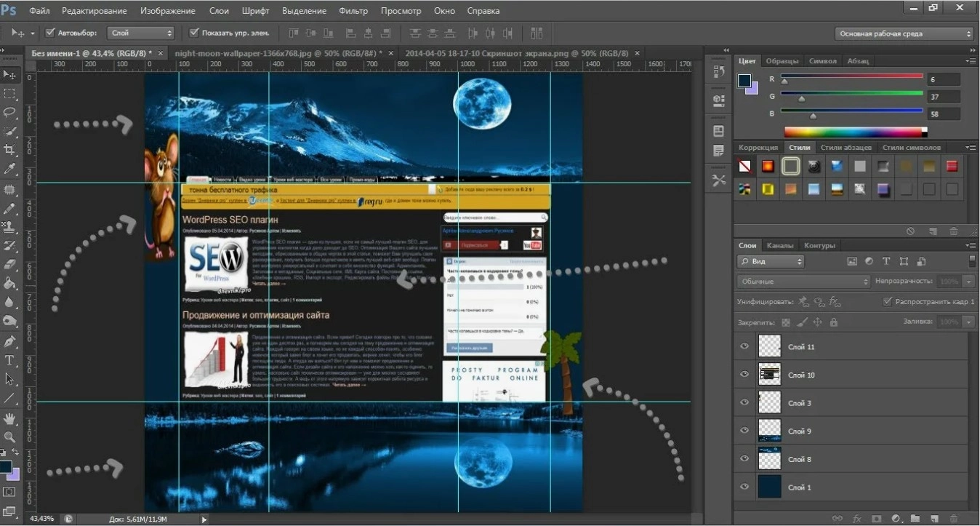980x526 pixels.
Task: Select the Lasso tool
Action: pyautogui.click(x=10, y=113)
